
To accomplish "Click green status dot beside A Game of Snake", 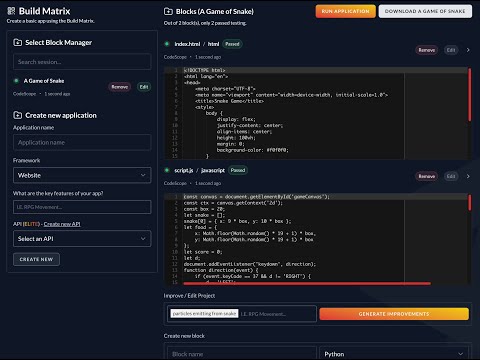I will [x=16, y=81].
